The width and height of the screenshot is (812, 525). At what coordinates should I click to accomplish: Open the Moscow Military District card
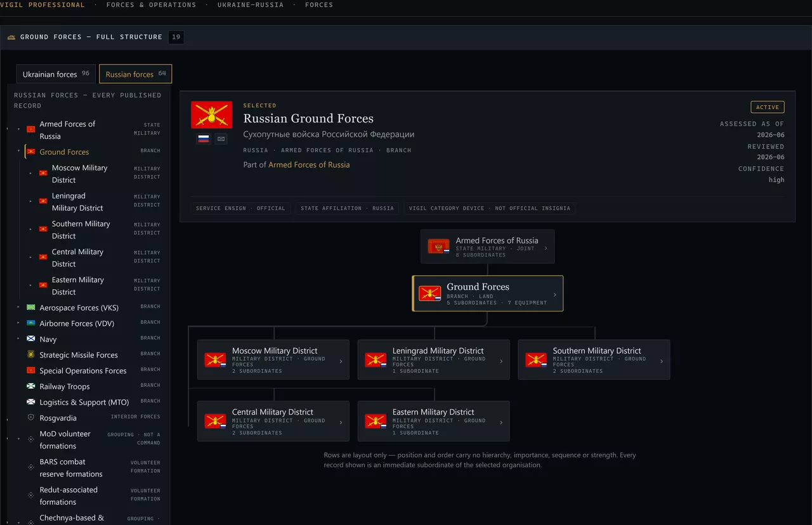tap(273, 360)
